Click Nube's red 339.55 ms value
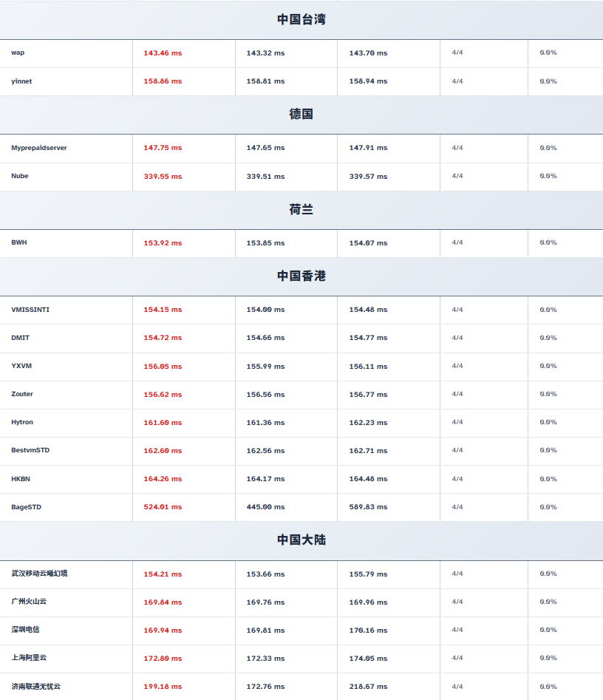This screenshot has height=700, width=603. tap(163, 177)
